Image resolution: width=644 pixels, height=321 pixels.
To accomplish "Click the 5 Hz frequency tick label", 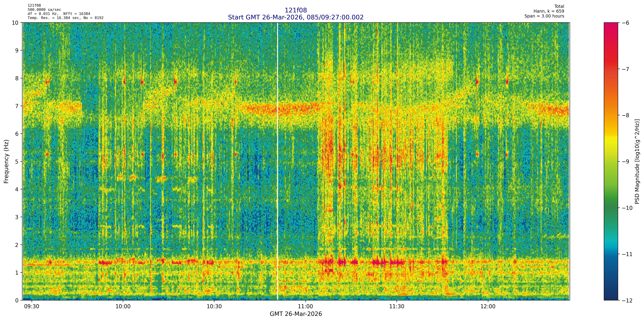I will pyautogui.click(x=17, y=162).
